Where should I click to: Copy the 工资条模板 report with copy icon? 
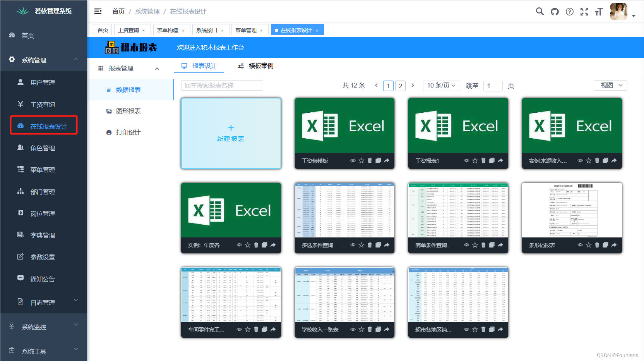[378, 160]
